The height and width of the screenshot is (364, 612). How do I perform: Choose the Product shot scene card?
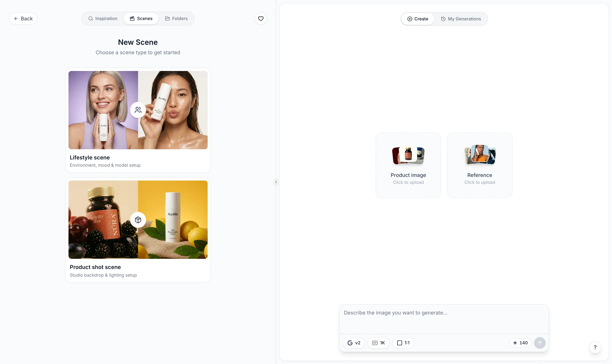[x=138, y=230]
